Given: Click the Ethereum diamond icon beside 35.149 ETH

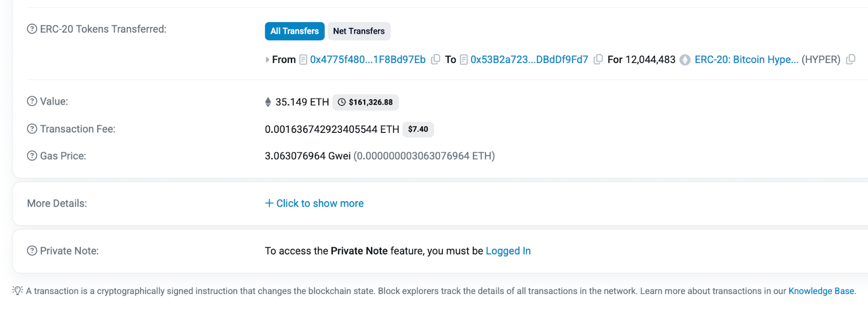Looking at the screenshot, I should coord(267,101).
